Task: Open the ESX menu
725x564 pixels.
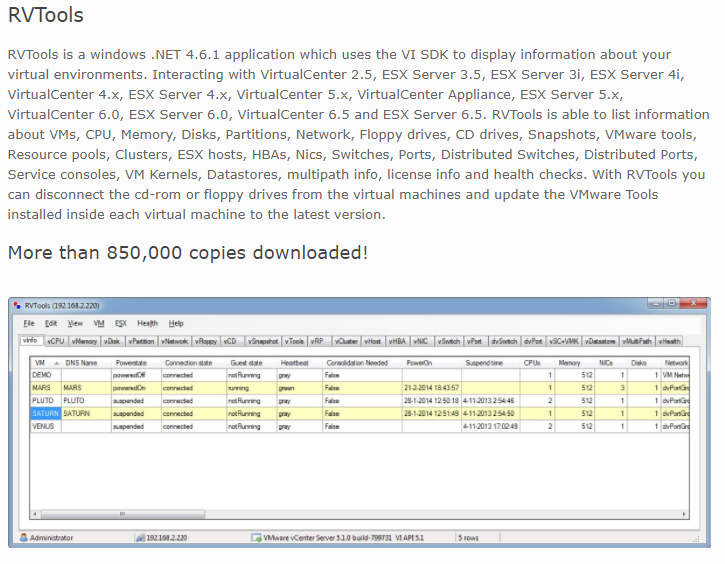Action: pos(121,323)
